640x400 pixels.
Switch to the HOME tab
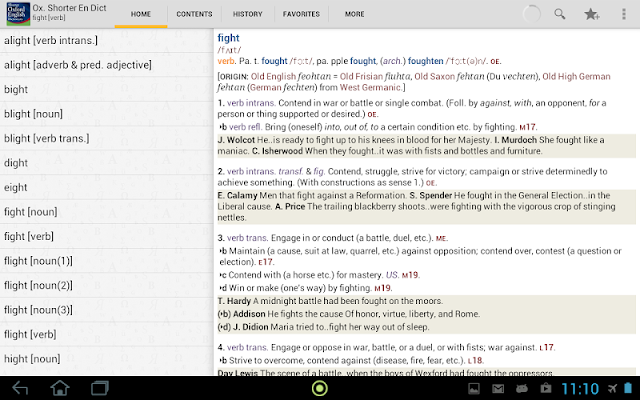141,14
